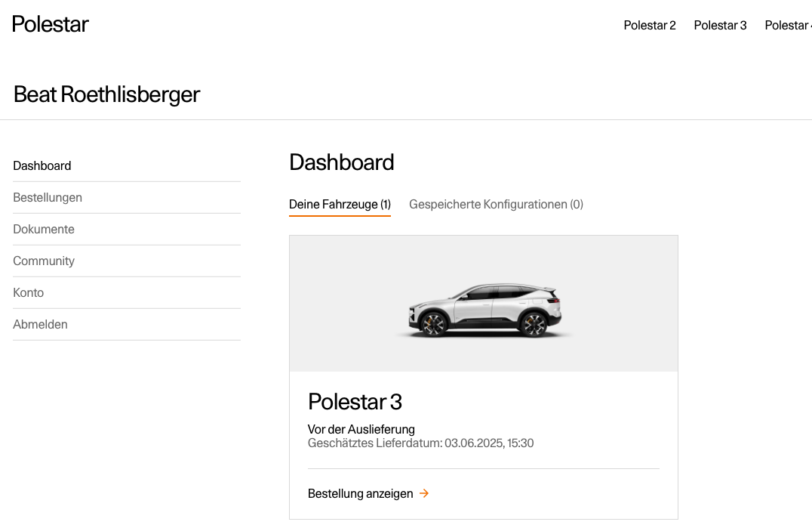
Task: Select the partially visible Polestar 4 nav item
Action: [788, 26]
